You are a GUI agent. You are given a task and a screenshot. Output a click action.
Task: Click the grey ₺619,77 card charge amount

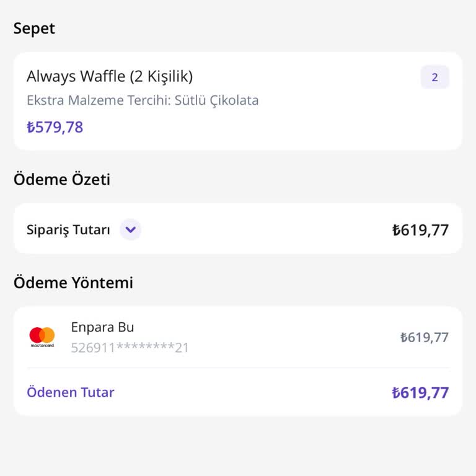pos(424,337)
